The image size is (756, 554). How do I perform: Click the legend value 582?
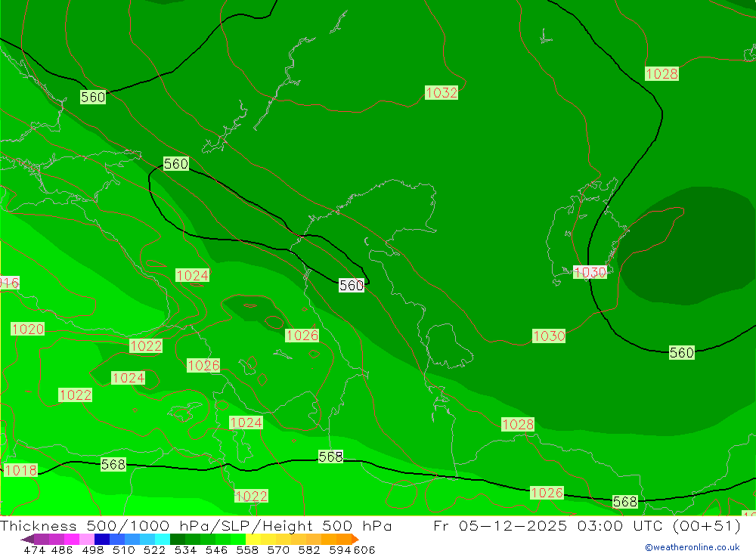[x=309, y=550]
